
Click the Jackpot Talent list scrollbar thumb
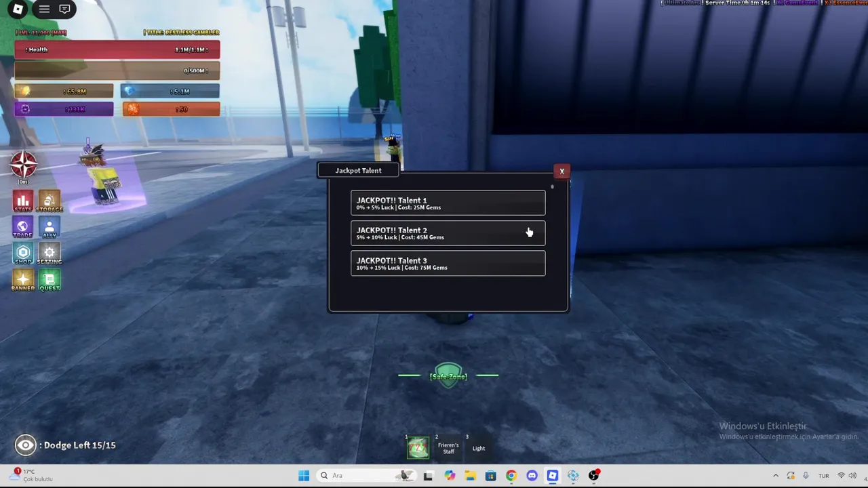coord(552,187)
